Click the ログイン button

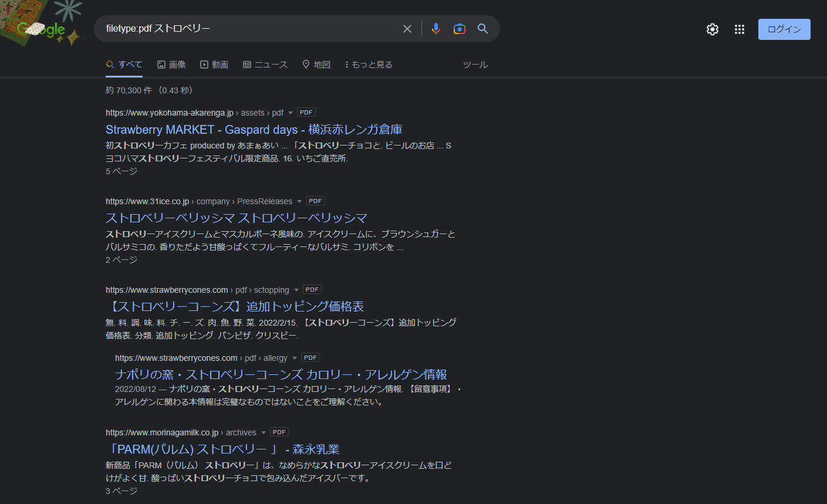(784, 29)
